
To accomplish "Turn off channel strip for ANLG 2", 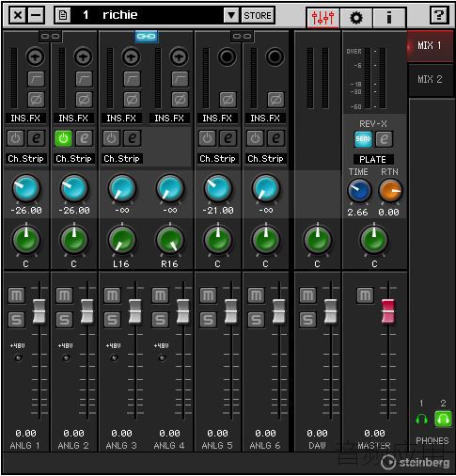I will pos(63,138).
